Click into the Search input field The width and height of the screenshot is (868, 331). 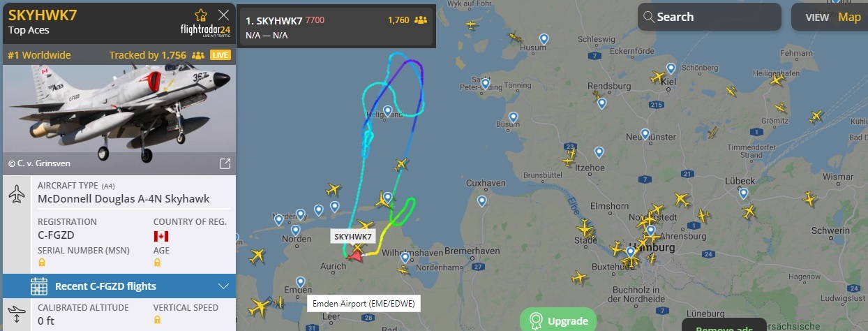pyautogui.click(x=710, y=17)
